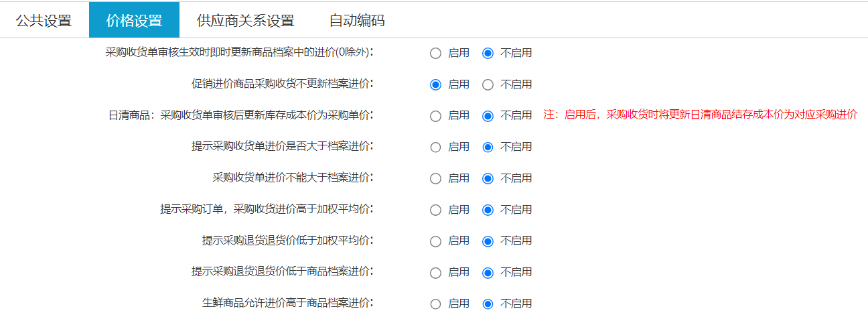
Task: Select 不启用 for 日清商品 采购收货单审核后更新库存成本价
Action: tap(488, 116)
